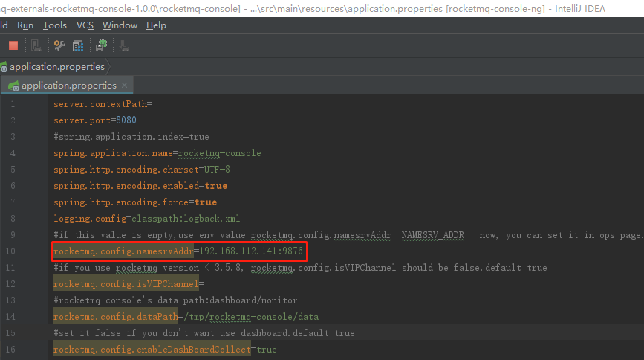Click the red Stop button in toolbar
The width and height of the screenshot is (644, 360).
(x=13, y=45)
